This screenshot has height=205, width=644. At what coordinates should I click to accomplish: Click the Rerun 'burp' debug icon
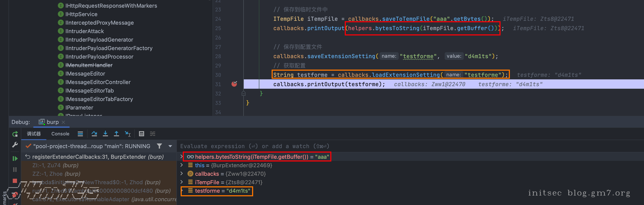pyautogui.click(x=15, y=134)
